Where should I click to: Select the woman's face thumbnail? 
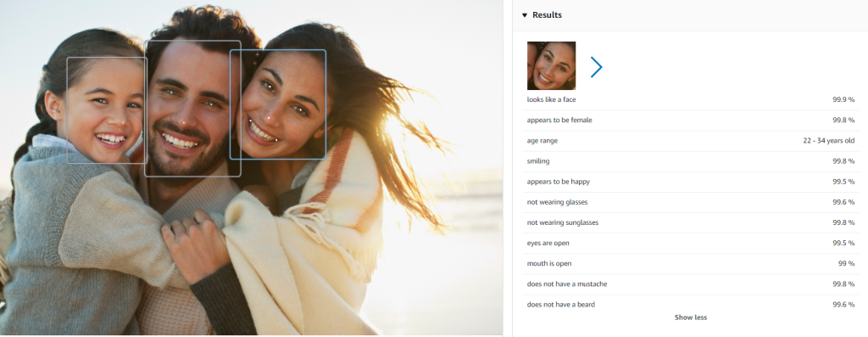[x=551, y=65]
